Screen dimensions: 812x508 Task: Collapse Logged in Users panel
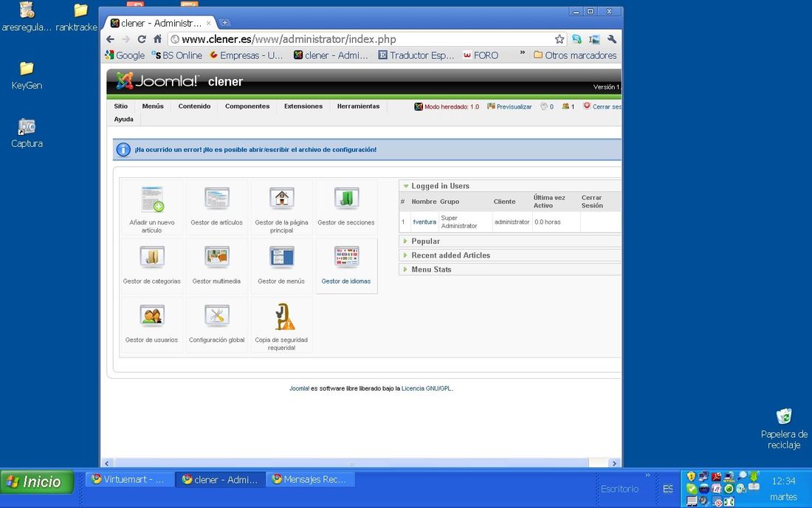point(406,186)
